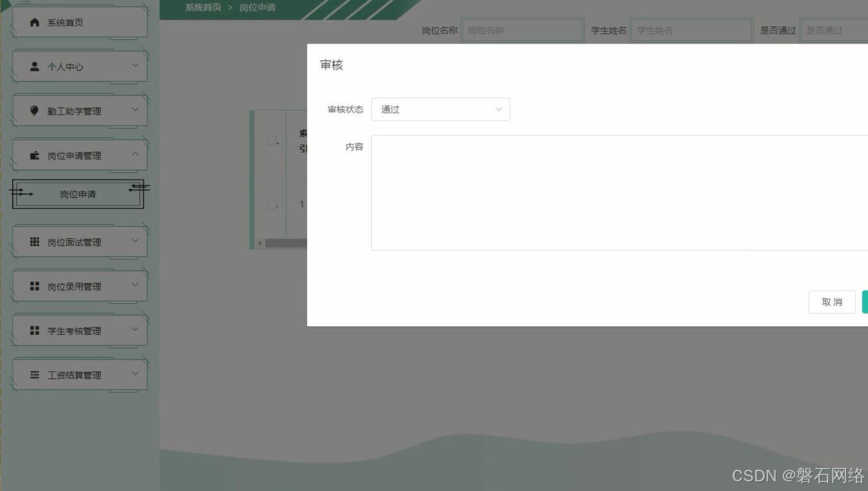Click the briefcase icon of 岗位申请管理
Viewport: 868px width, 491px height.
point(34,154)
